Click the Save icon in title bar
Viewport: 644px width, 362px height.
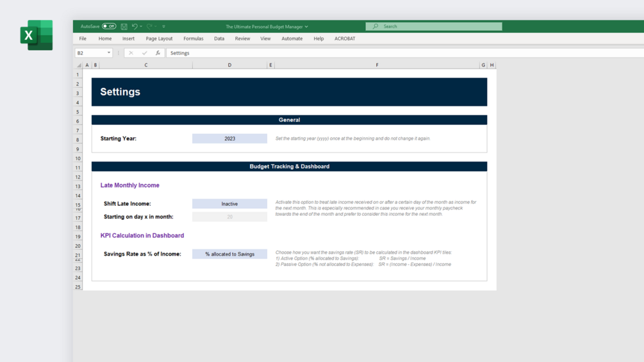124,26
